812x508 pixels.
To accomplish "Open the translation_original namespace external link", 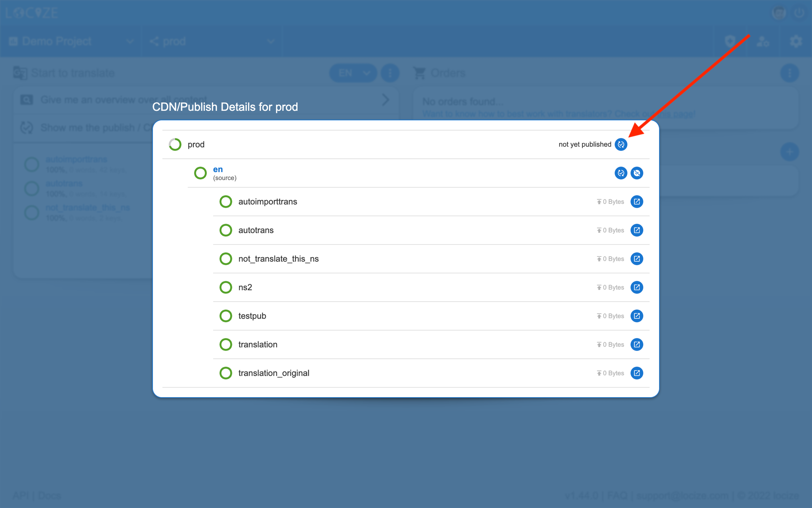I will coord(636,373).
